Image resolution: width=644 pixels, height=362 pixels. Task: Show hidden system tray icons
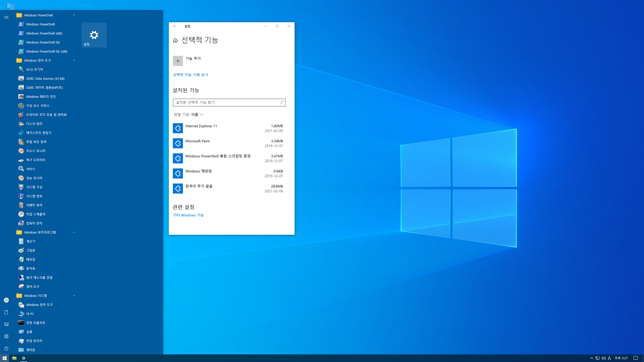pos(592,358)
